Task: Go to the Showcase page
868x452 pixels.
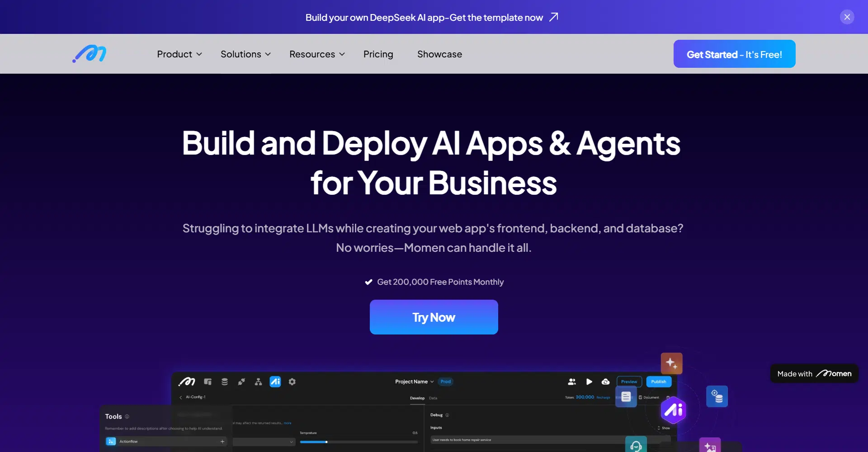Action: [x=439, y=54]
